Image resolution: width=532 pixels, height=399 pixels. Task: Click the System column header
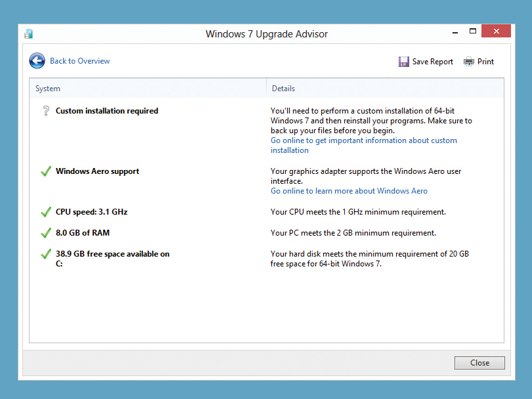[148, 89]
